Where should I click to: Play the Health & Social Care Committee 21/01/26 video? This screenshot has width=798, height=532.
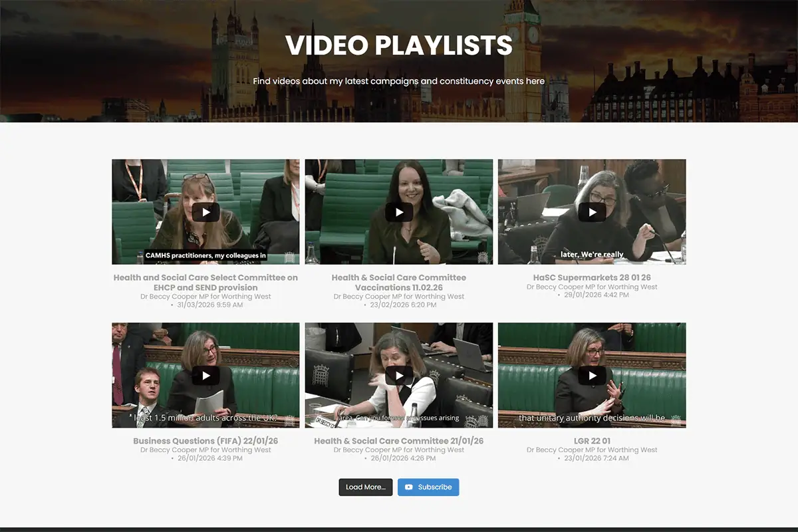[399, 375]
